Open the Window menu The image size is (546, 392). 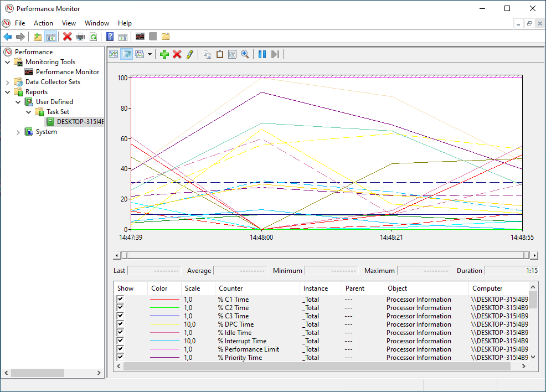click(96, 23)
